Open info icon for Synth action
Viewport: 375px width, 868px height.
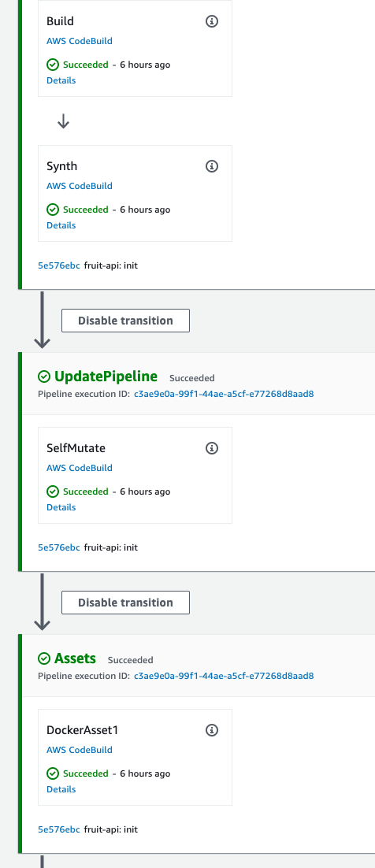pos(212,166)
